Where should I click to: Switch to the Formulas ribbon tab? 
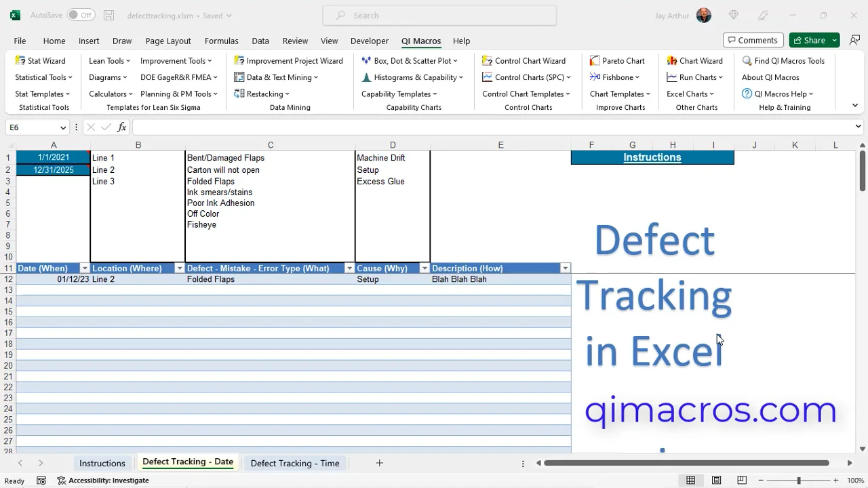pos(222,41)
